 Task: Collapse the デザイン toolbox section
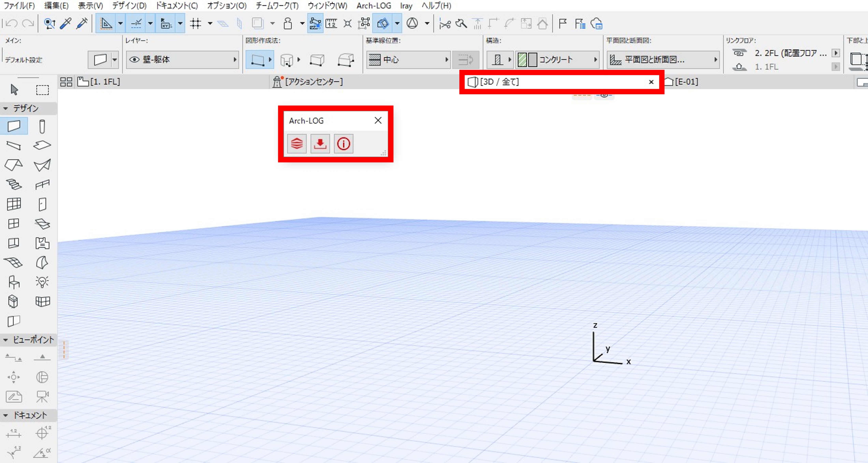tap(6, 108)
